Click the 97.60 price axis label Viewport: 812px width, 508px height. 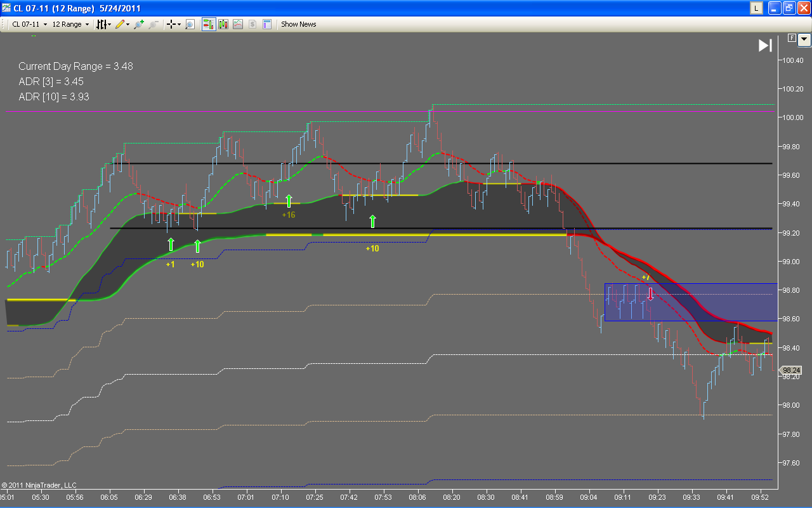click(792, 463)
